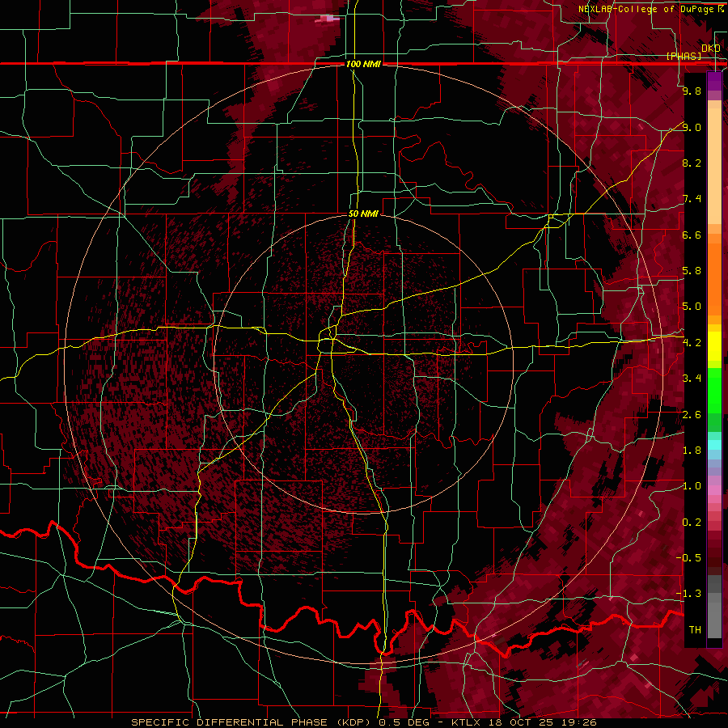Click the '9.8' color scale value
This screenshot has width=728, height=728.
tap(692, 91)
